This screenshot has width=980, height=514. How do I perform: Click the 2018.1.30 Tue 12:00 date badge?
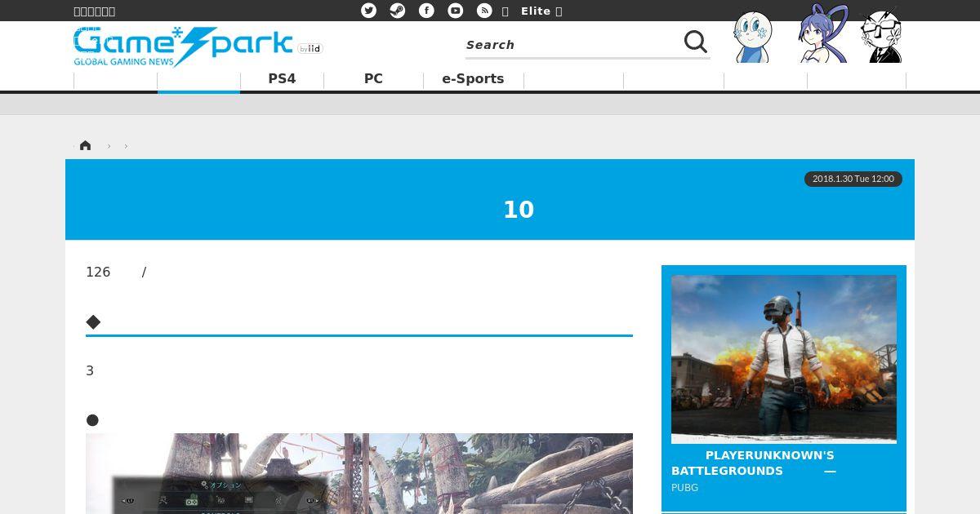point(853,179)
